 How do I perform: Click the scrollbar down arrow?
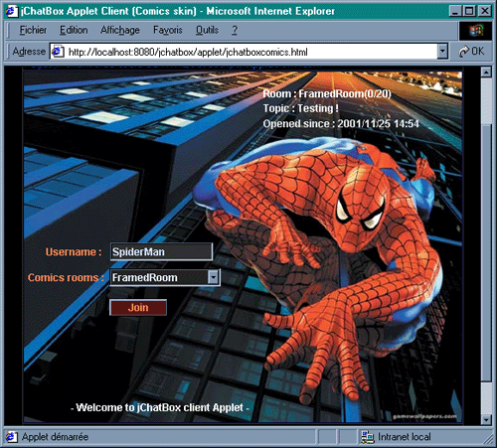pyautogui.click(x=486, y=419)
